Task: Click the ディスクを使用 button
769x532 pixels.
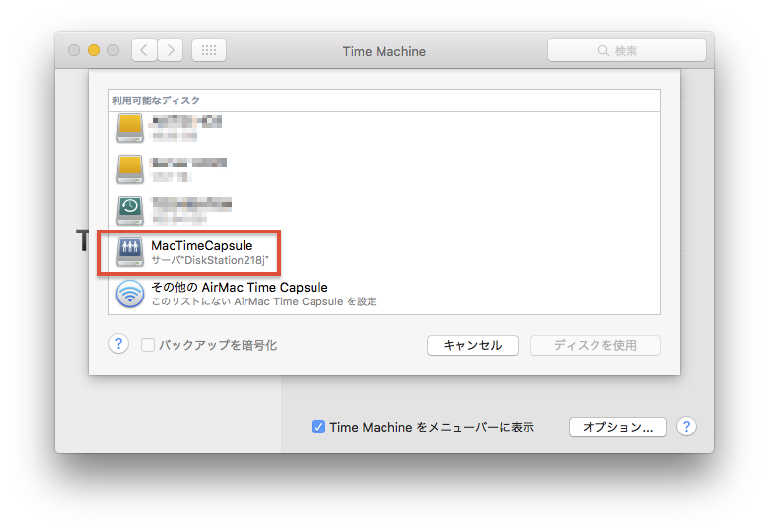Action: coord(594,346)
